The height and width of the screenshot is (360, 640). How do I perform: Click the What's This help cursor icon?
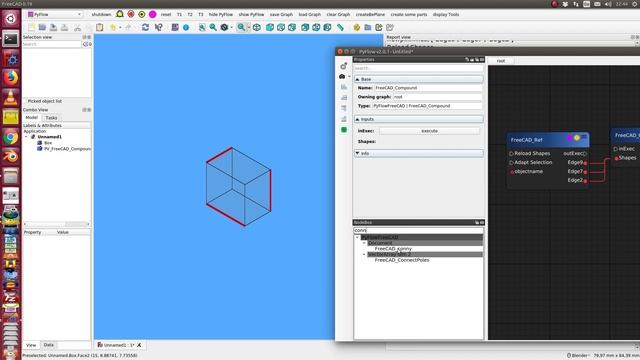tap(158, 27)
